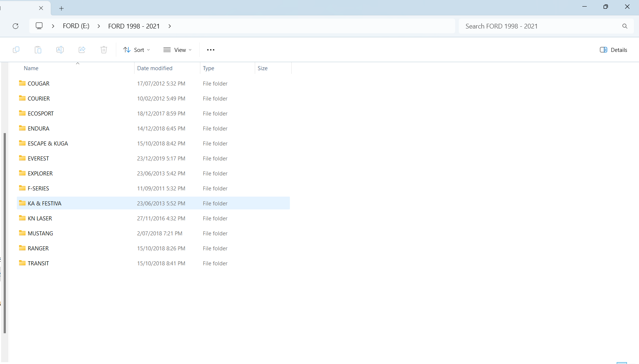The height and width of the screenshot is (364, 639).
Task: Select the KN LASER folder name
Action: (x=40, y=218)
